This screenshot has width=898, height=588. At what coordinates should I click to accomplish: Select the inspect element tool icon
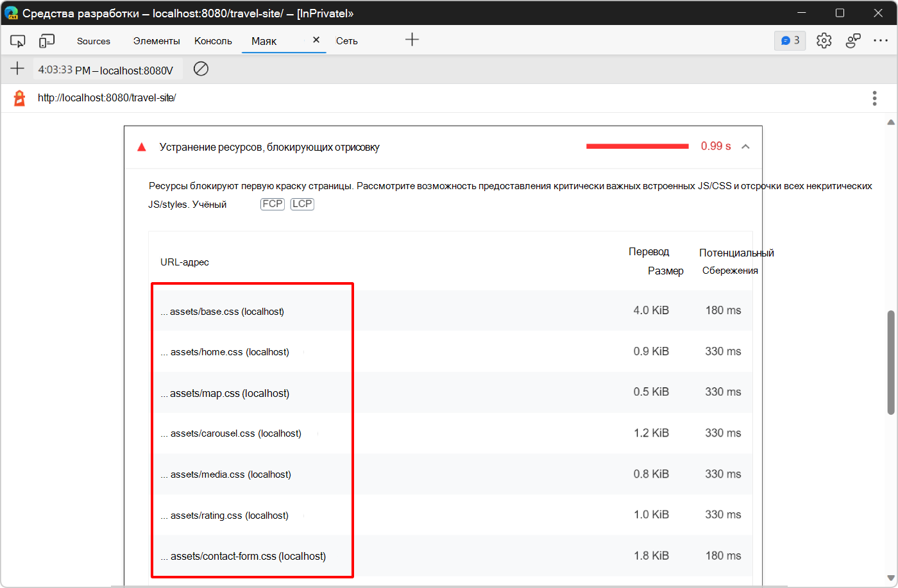[x=18, y=41]
